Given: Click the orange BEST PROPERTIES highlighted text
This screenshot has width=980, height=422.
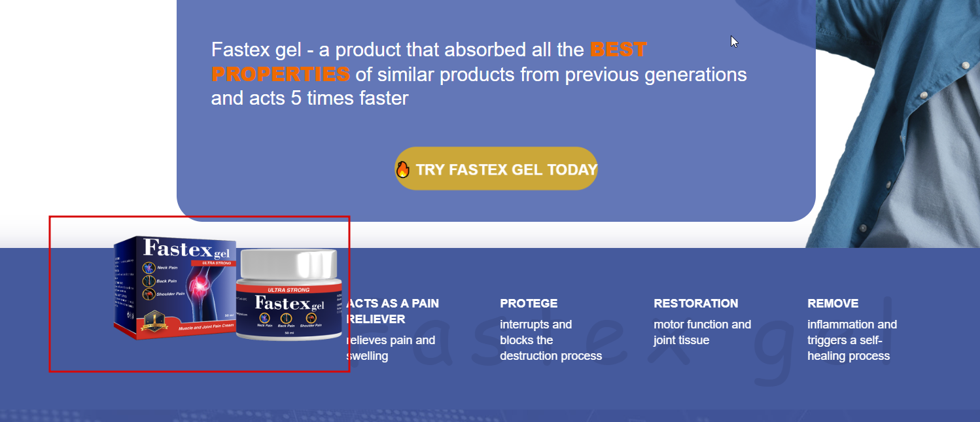Looking at the screenshot, I should 429,62.
